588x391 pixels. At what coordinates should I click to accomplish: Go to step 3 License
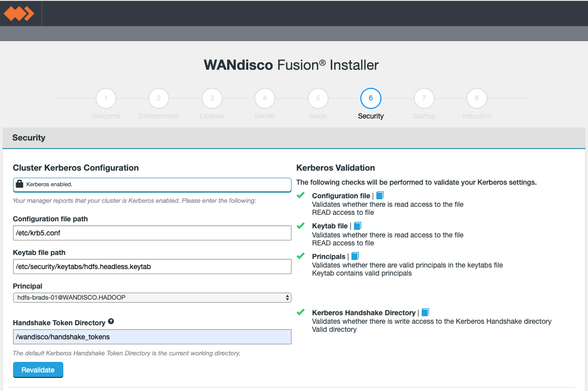[212, 98]
